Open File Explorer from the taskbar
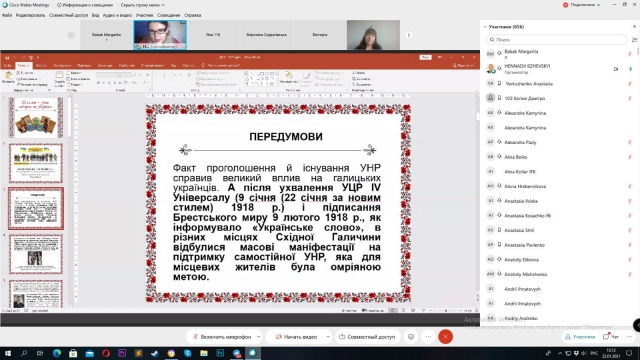Viewport: 640px width, 360px height. pyautogui.click(x=204, y=353)
